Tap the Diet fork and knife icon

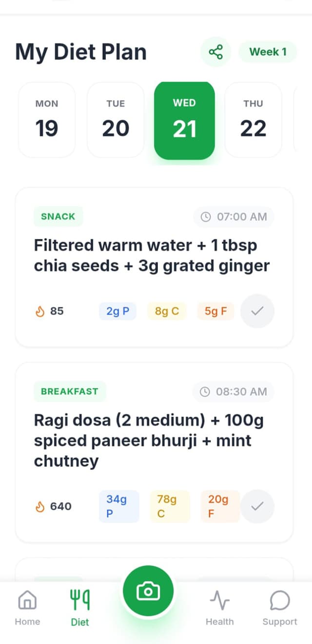tap(80, 600)
